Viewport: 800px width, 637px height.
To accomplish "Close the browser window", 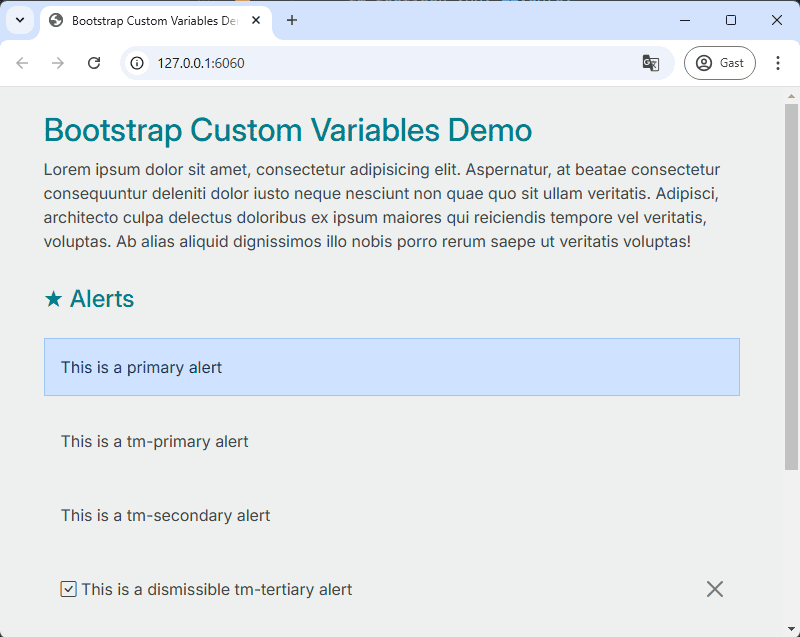I will click(777, 20).
